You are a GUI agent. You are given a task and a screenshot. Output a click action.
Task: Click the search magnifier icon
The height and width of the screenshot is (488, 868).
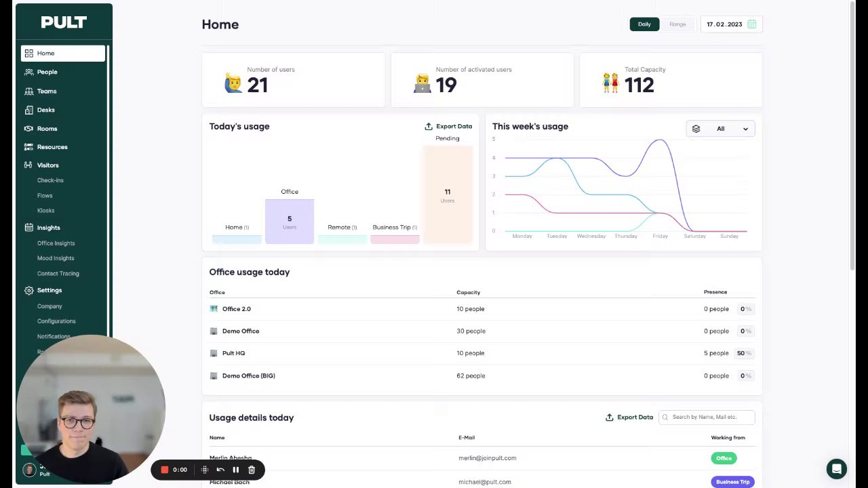point(665,417)
